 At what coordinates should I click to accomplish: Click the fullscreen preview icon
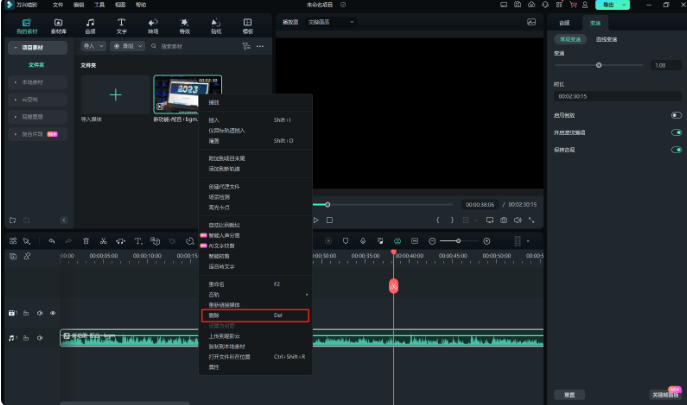coord(531,219)
